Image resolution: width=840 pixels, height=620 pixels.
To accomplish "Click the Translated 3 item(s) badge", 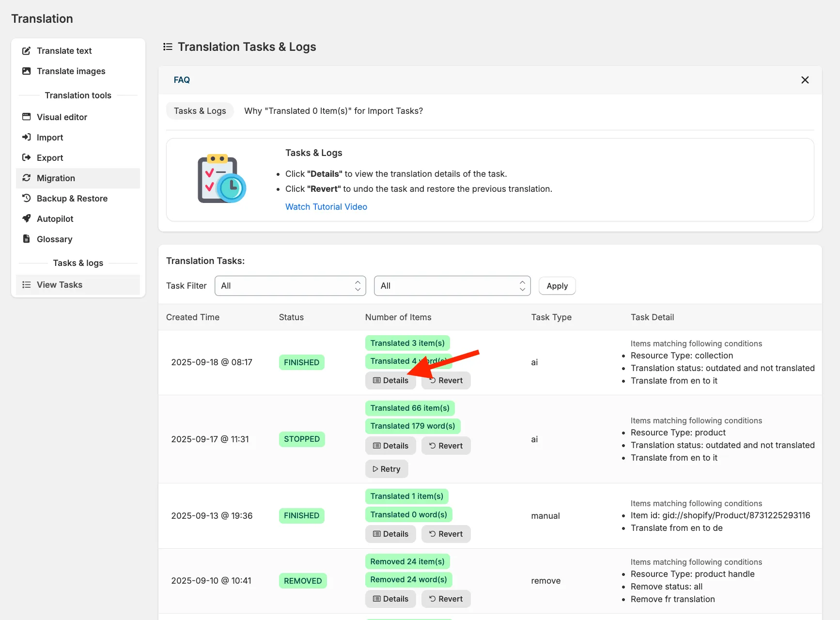I will (407, 343).
